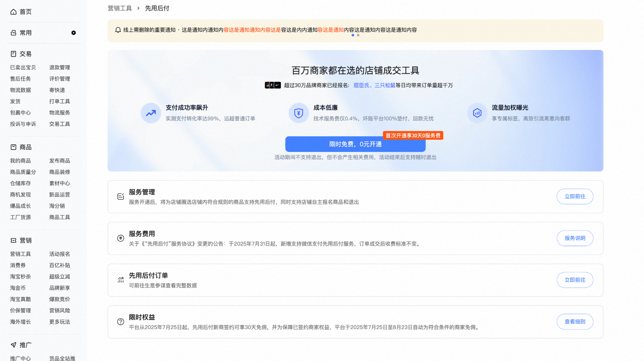
Task: Open 消费券 in the sidebar
Action: (x=18, y=265)
